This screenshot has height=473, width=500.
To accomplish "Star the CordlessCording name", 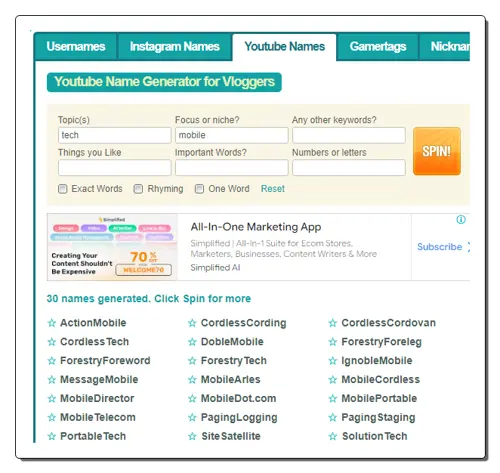I will point(192,323).
